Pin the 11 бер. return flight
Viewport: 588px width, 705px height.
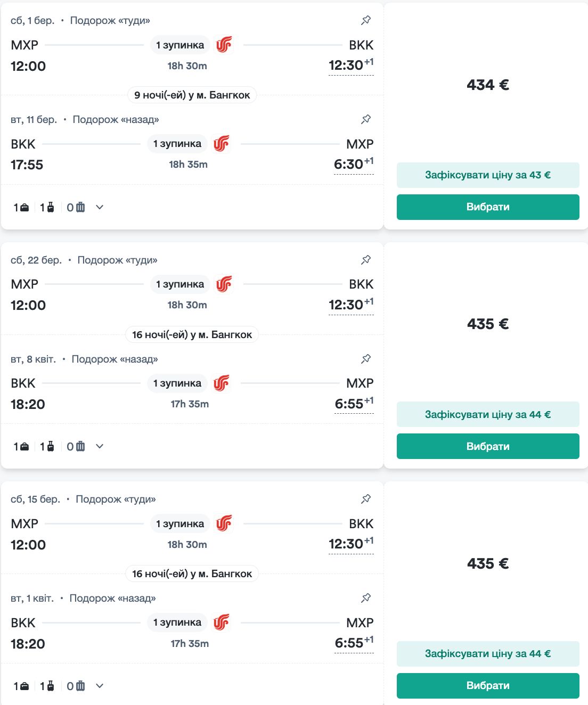(366, 119)
